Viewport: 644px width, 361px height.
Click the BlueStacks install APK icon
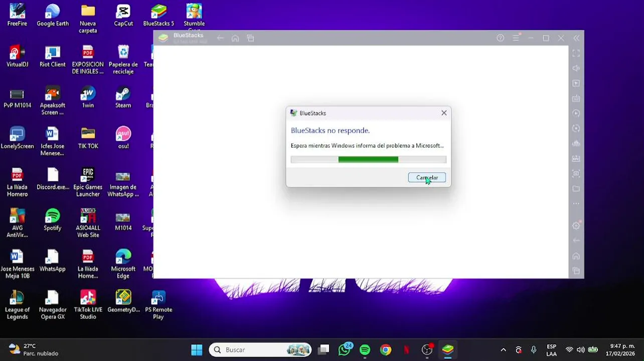(x=576, y=158)
